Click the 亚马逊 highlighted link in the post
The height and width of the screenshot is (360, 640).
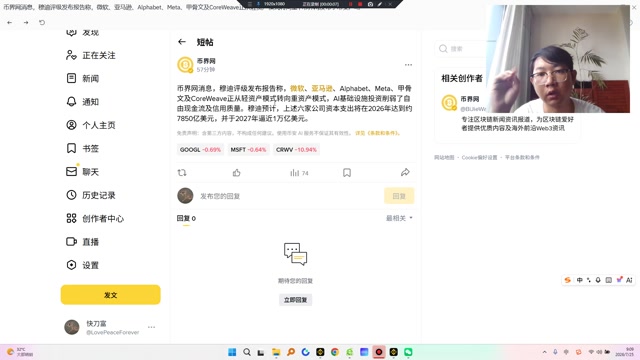[x=322, y=88]
